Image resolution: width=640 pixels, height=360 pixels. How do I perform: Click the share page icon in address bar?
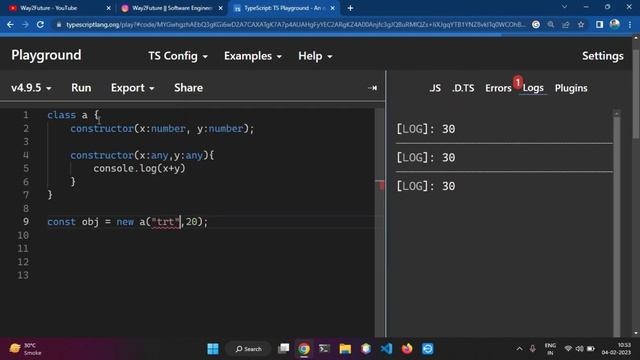click(x=566, y=24)
